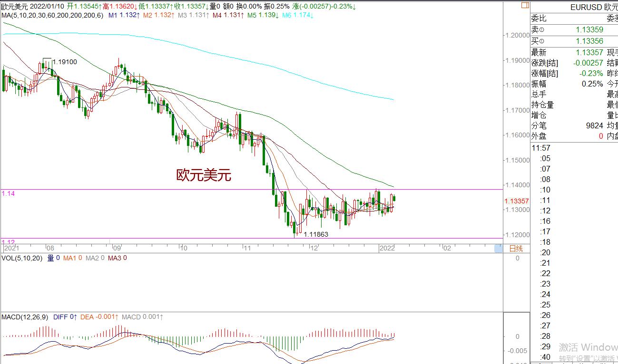
Task: Select the M1 1.132 moving average value
Action: (124, 15)
